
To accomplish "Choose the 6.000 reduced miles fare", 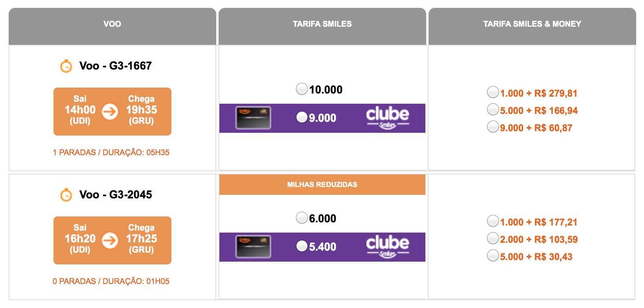I will coord(302,218).
